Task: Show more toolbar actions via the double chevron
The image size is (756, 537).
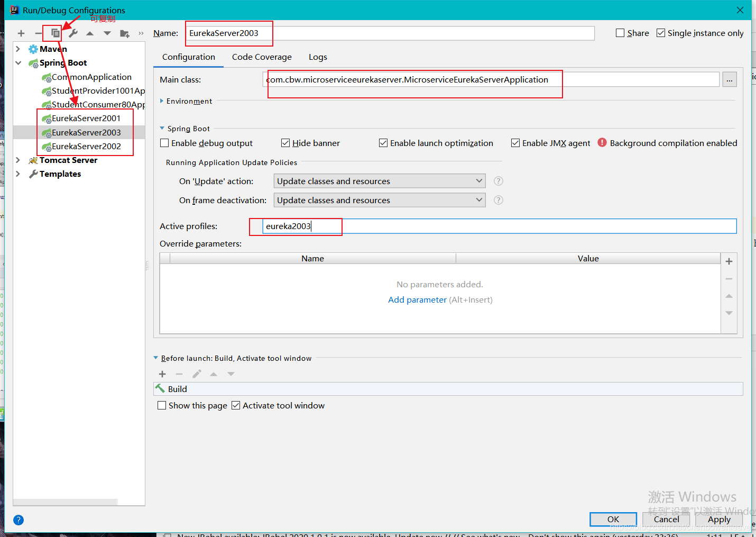Action: point(141,33)
